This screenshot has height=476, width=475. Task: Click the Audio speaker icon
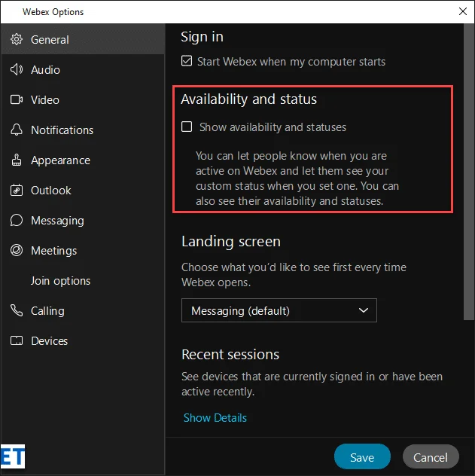17,69
